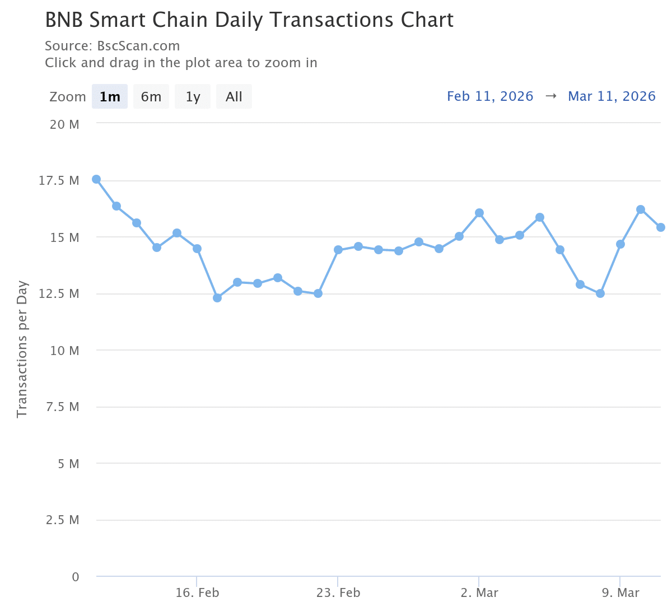Screen dimensions: 672x616
Task: Click the peak data point above 2. Mar
Action: click(479, 213)
